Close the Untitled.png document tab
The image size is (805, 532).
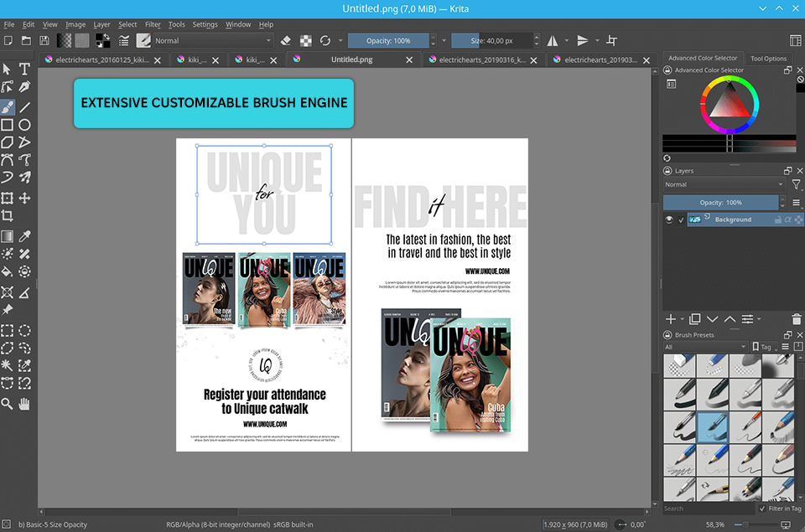(409, 60)
